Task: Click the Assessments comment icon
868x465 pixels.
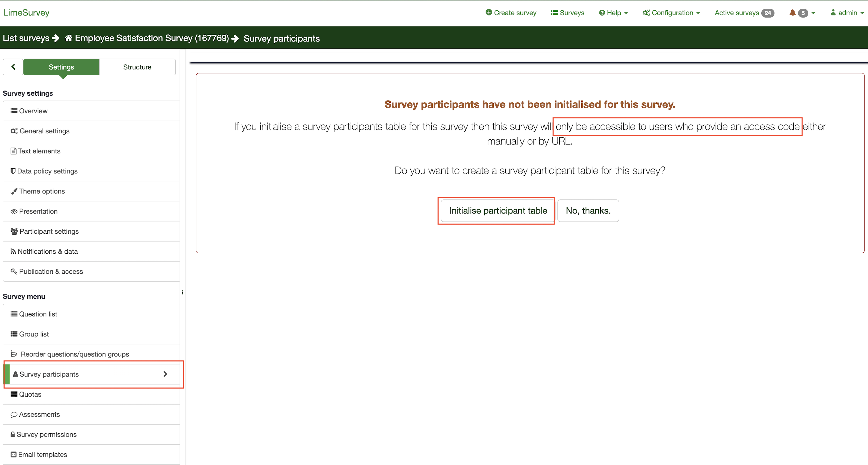Action: pyautogui.click(x=14, y=415)
